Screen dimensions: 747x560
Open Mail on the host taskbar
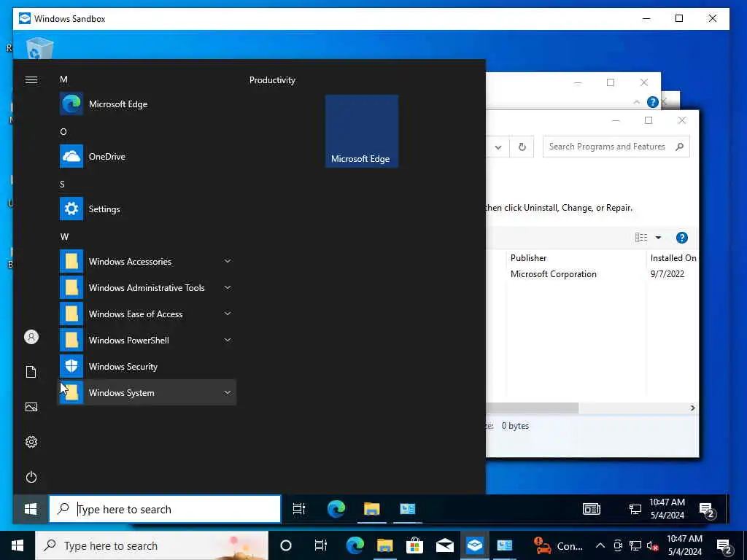pos(444,545)
